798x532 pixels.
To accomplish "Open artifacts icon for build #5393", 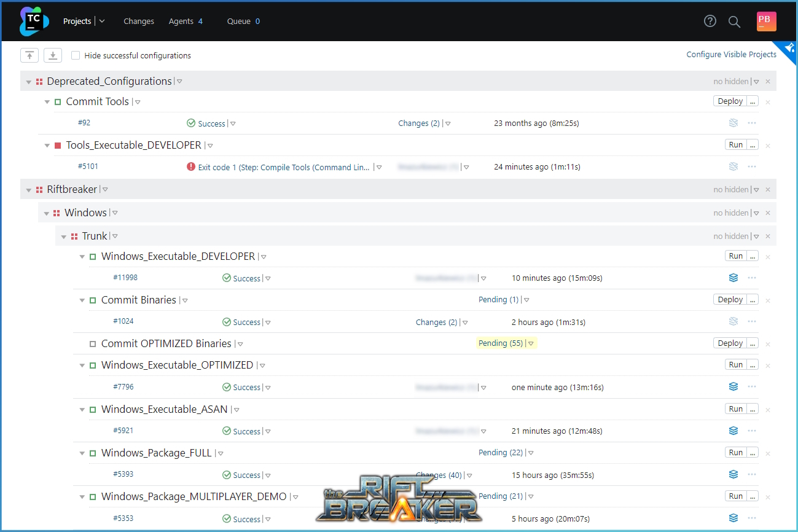I will click(733, 474).
